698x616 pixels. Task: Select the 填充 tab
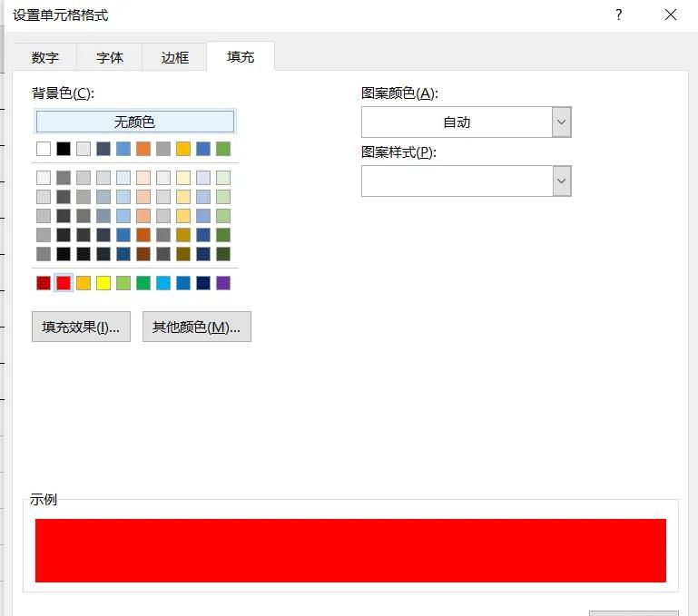(x=241, y=56)
